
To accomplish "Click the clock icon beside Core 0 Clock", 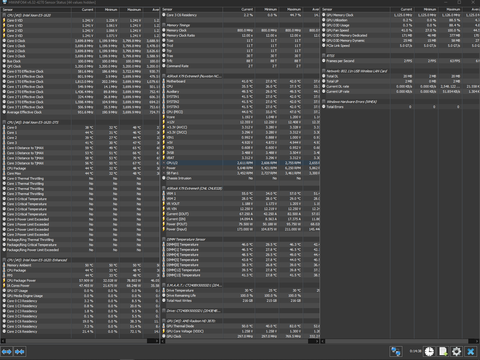I will point(4,41).
